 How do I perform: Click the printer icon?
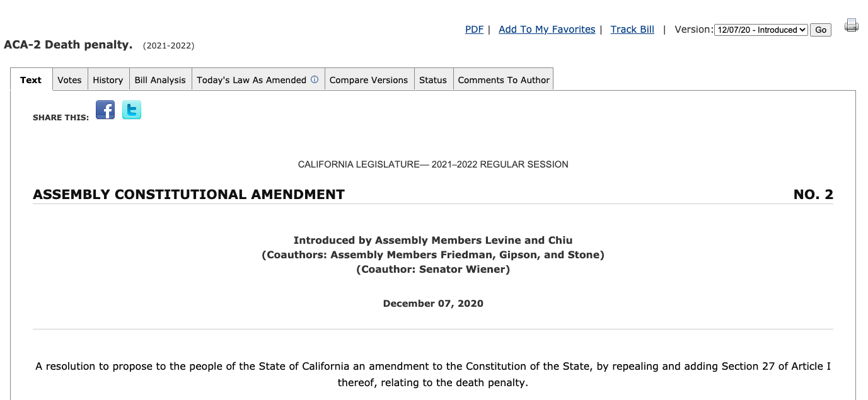[x=852, y=25]
